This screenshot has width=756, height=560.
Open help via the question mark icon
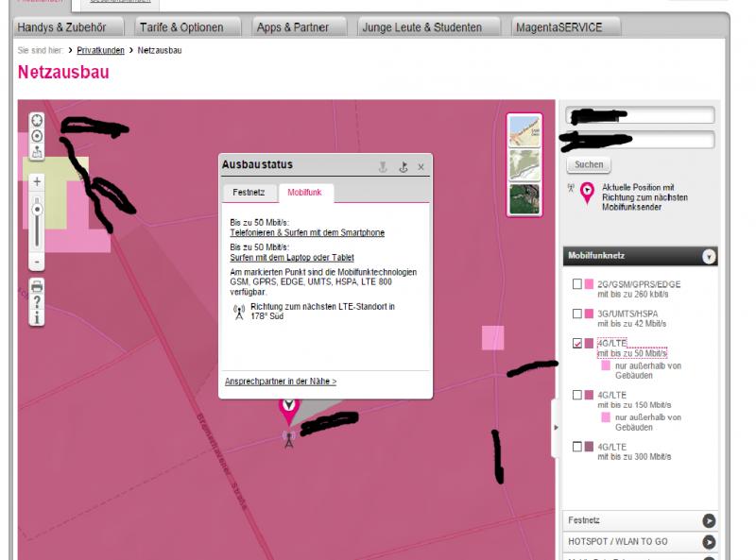37,302
